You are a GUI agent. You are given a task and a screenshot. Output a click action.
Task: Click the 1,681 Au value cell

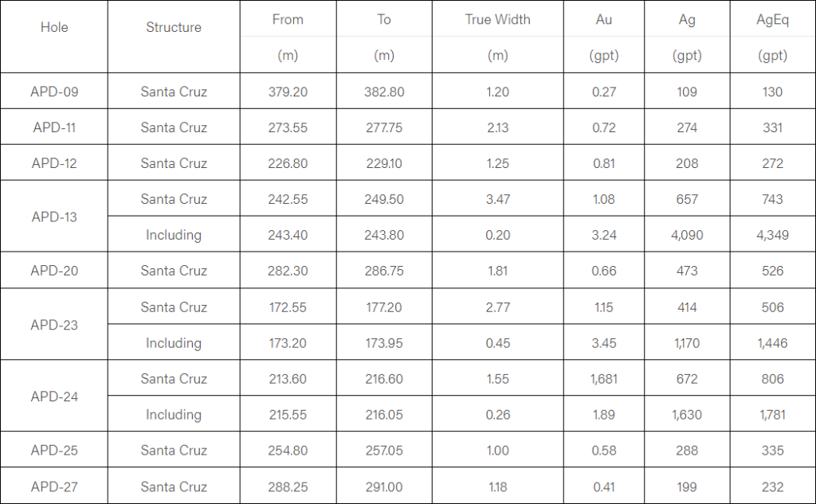pyautogui.click(x=603, y=379)
